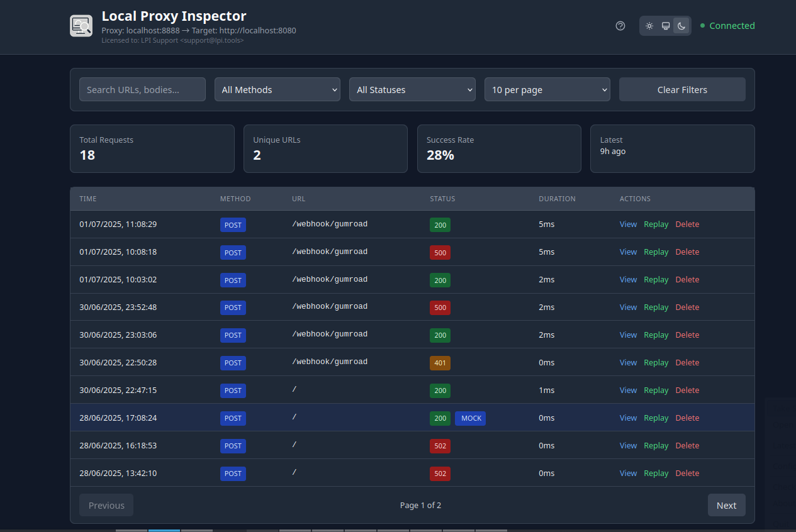The height and width of the screenshot is (532, 796).
Task: View the 30/06/2025, 22:47:15 request
Action: 628,390
